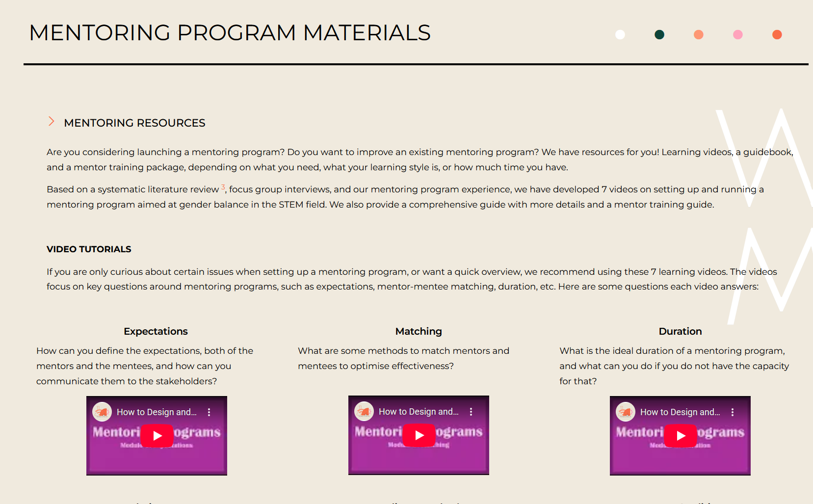Select the white dot in the header
Viewport: 813px width, 504px height.
pos(620,34)
